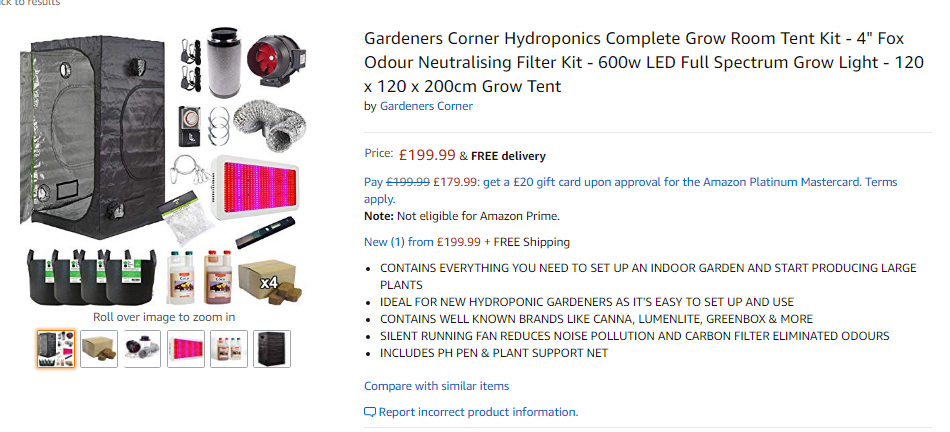Click the pink LED panel in the main image
The width and height of the screenshot is (950, 432).
pyautogui.click(x=254, y=188)
